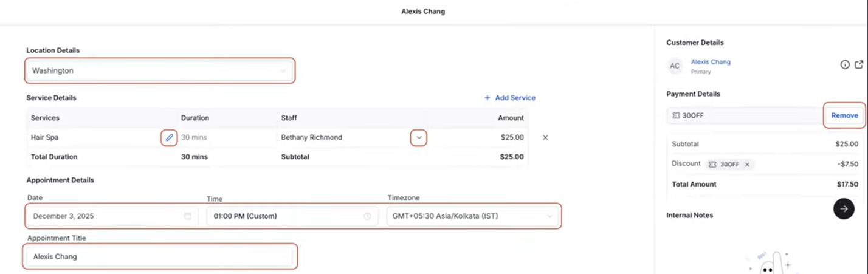Open the Alexis Chang customer link
868x274 pixels.
(711, 62)
